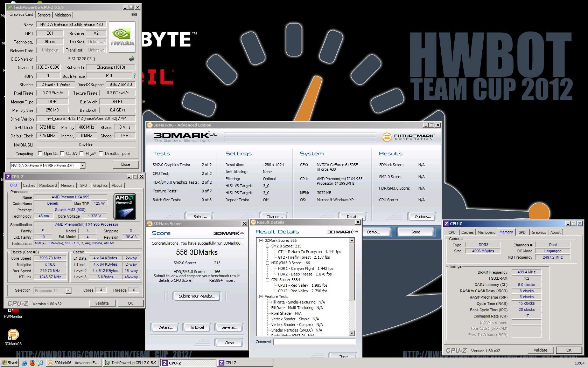The width and height of the screenshot is (588, 368).
Task: Switch to GPU-Z taskbar button
Action: click(x=131, y=363)
